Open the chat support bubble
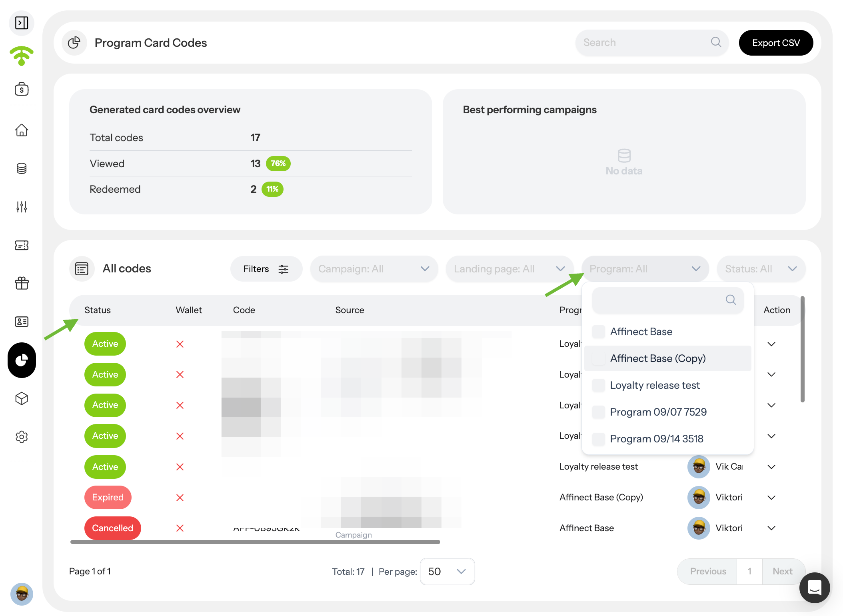Image resolution: width=843 pixels, height=616 pixels. click(815, 588)
